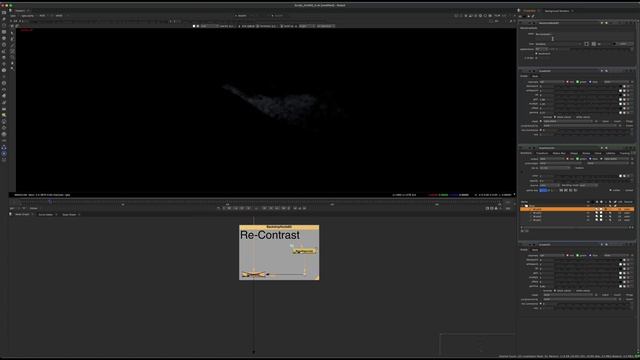Toggle green channel in first Grade panel
640x360 pixels.
point(578,82)
